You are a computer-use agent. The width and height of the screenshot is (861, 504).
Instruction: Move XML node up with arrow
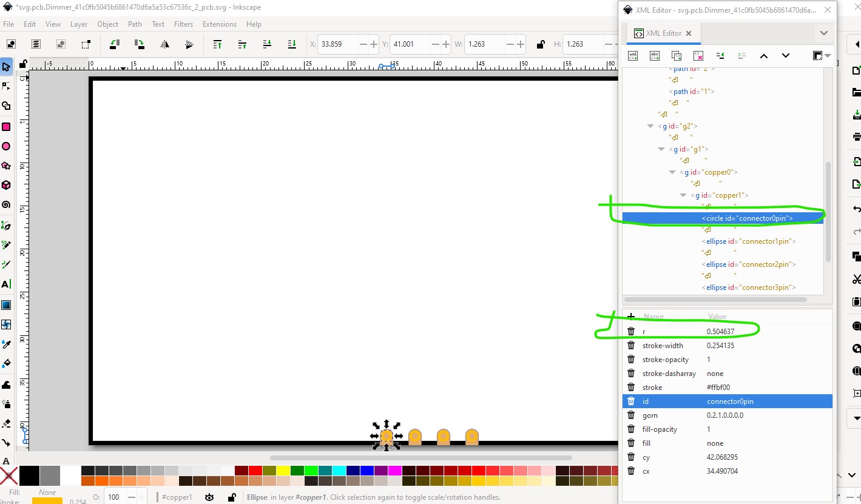764,56
